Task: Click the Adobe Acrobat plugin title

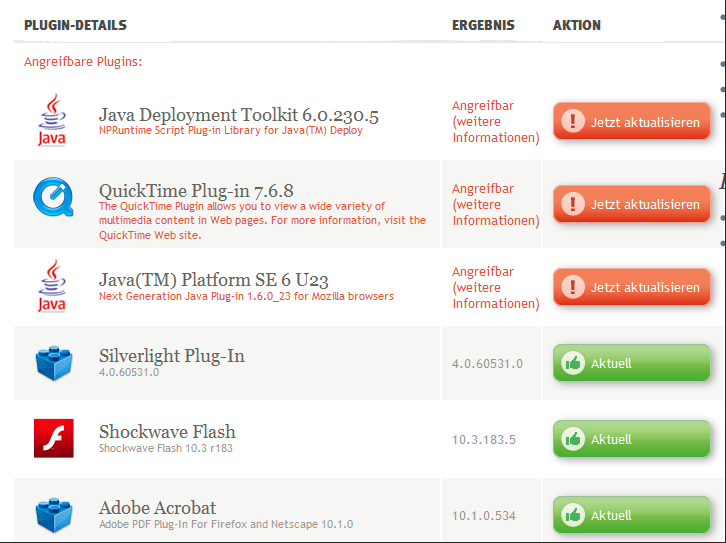Action: pyautogui.click(x=157, y=508)
